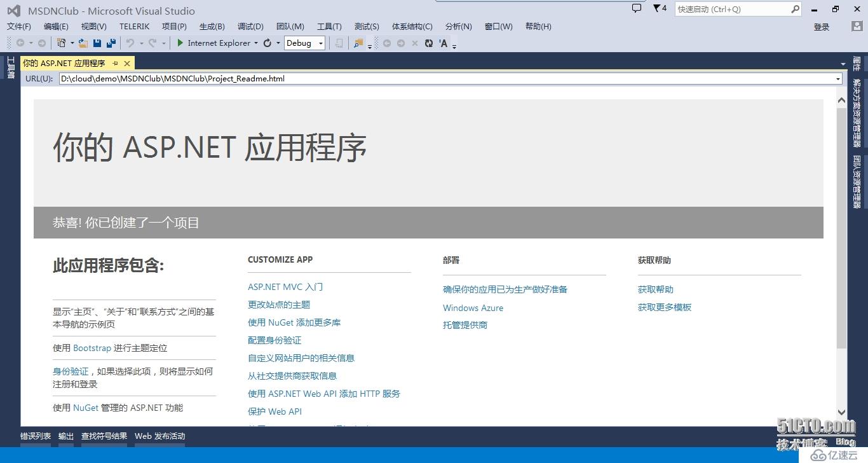The height and width of the screenshot is (463, 868).
Task: Open the Undo history dropdown arrow
Action: click(140, 43)
